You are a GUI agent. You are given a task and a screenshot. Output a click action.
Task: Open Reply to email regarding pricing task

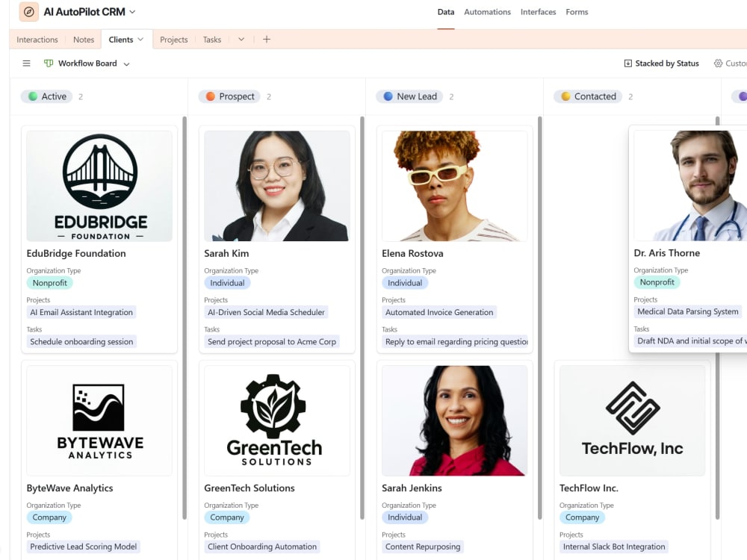[x=455, y=342]
